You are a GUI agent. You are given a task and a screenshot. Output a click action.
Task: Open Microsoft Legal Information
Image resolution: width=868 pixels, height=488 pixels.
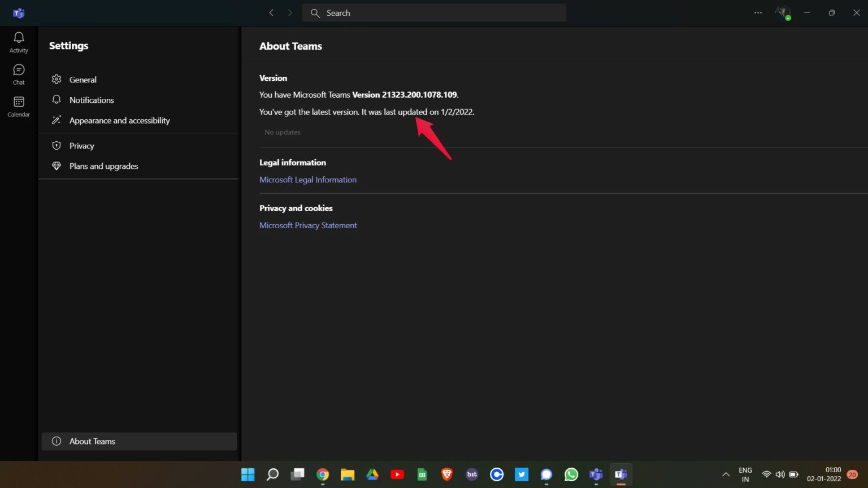308,180
